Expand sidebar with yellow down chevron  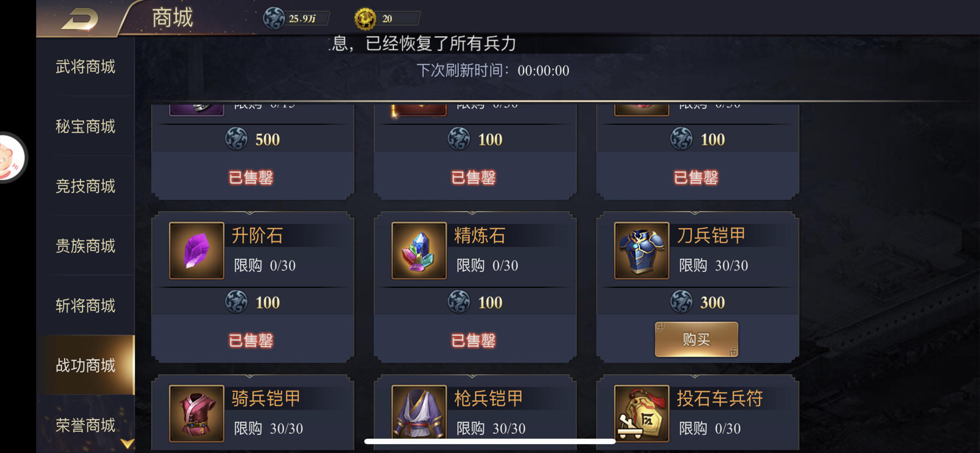(127, 444)
